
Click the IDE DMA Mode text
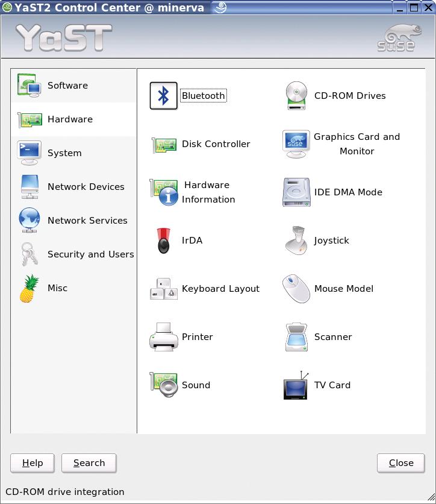pyautogui.click(x=348, y=192)
